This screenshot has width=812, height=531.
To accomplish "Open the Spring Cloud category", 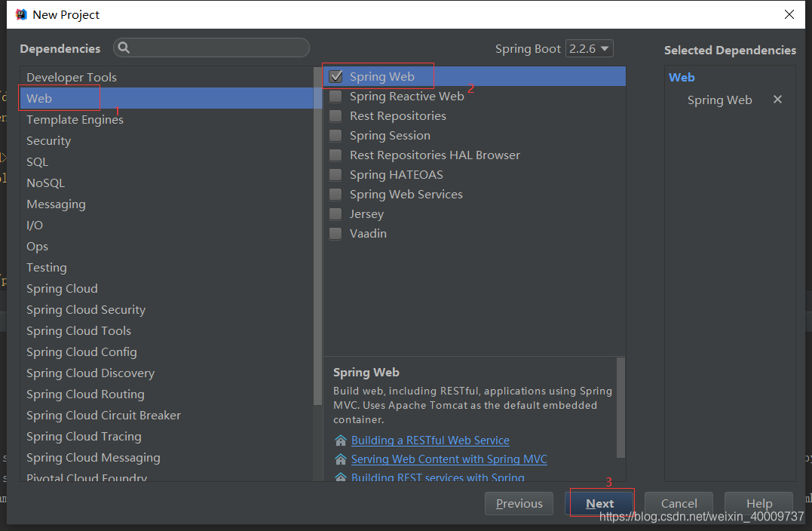I will click(167, 289).
